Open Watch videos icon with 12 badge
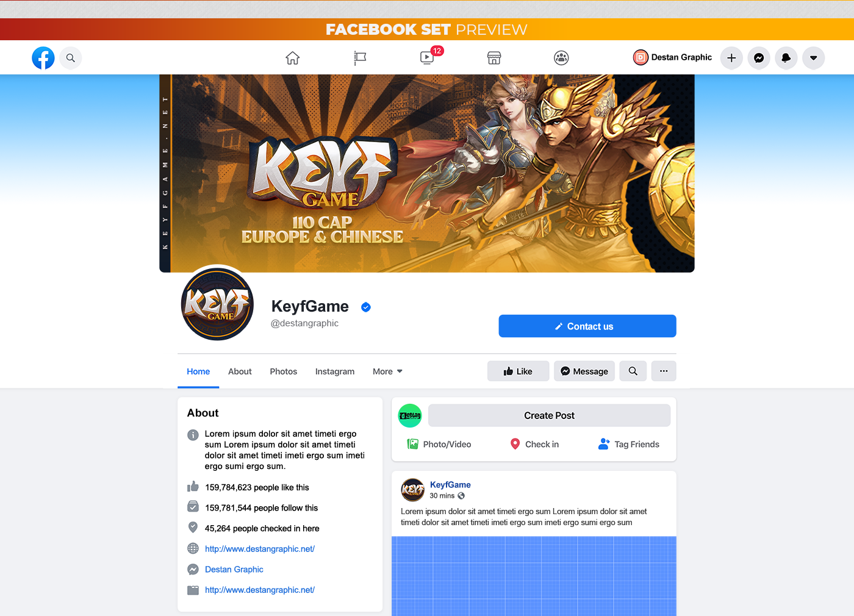The height and width of the screenshot is (616, 854). [x=428, y=57]
